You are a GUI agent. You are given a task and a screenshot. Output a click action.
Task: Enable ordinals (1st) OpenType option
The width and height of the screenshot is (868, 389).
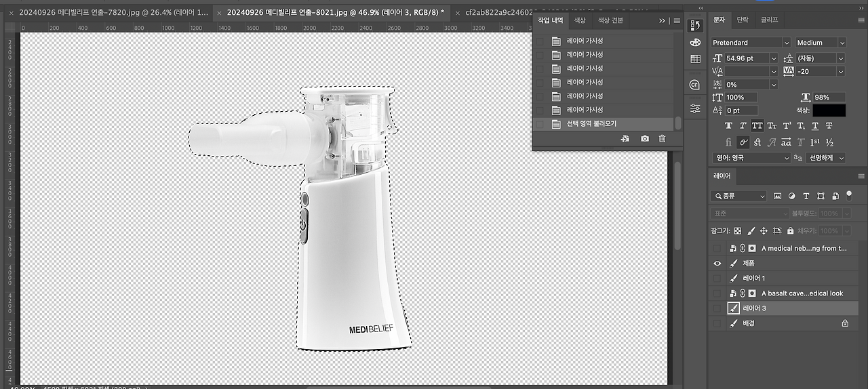(815, 142)
